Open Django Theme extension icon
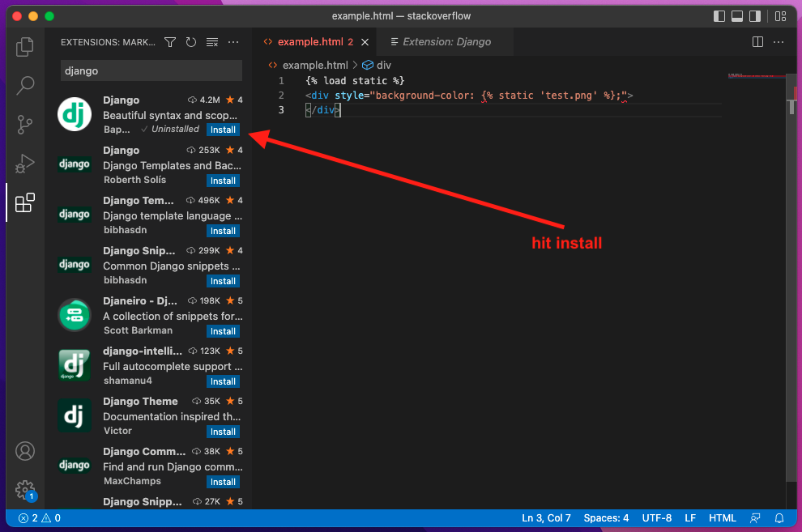 click(x=75, y=415)
